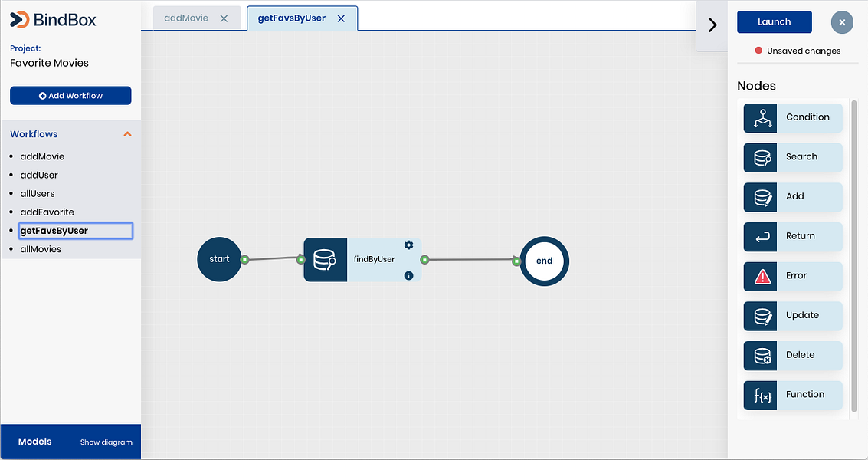The width and height of the screenshot is (868, 460).
Task: Click the Delete node label
Action: pyautogui.click(x=800, y=355)
